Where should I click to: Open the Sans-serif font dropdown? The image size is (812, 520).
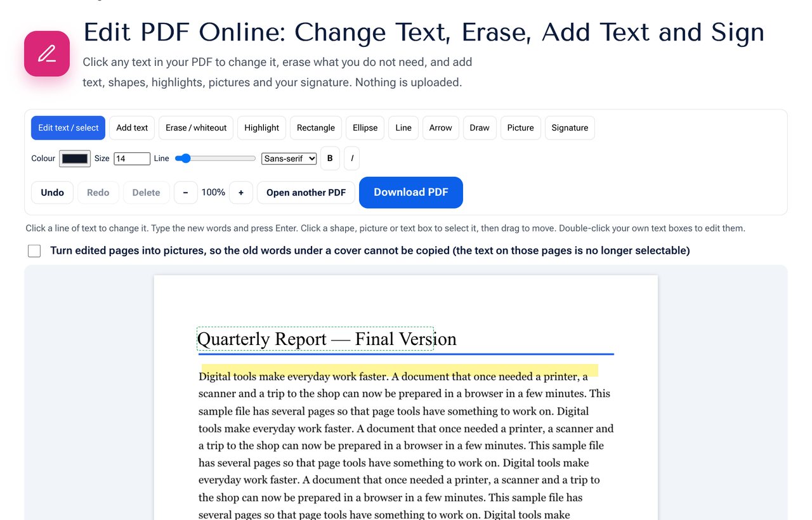point(289,159)
